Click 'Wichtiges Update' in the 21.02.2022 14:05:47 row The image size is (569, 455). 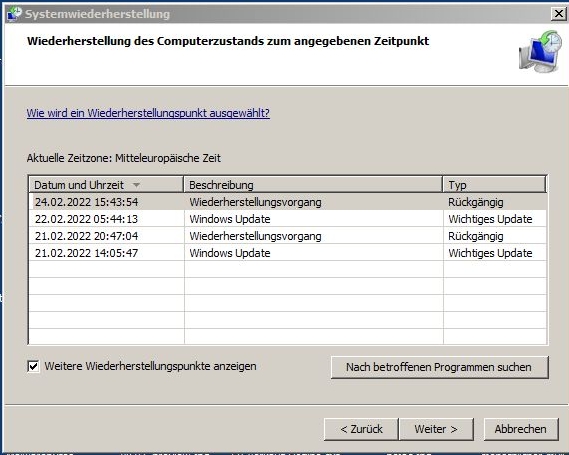click(x=490, y=253)
